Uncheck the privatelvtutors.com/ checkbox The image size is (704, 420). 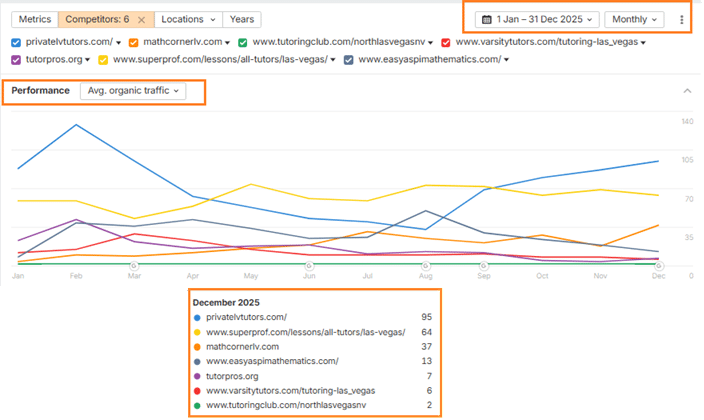click(16, 43)
